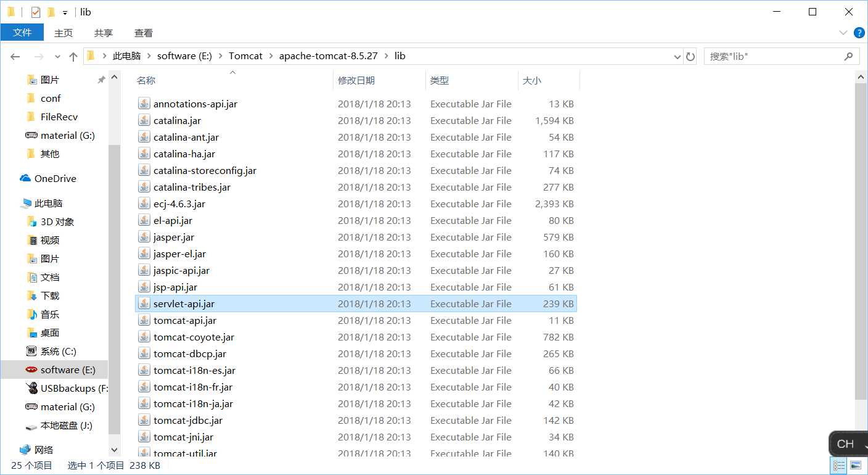Click the search magnifier icon
868x475 pixels.
(x=848, y=56)
